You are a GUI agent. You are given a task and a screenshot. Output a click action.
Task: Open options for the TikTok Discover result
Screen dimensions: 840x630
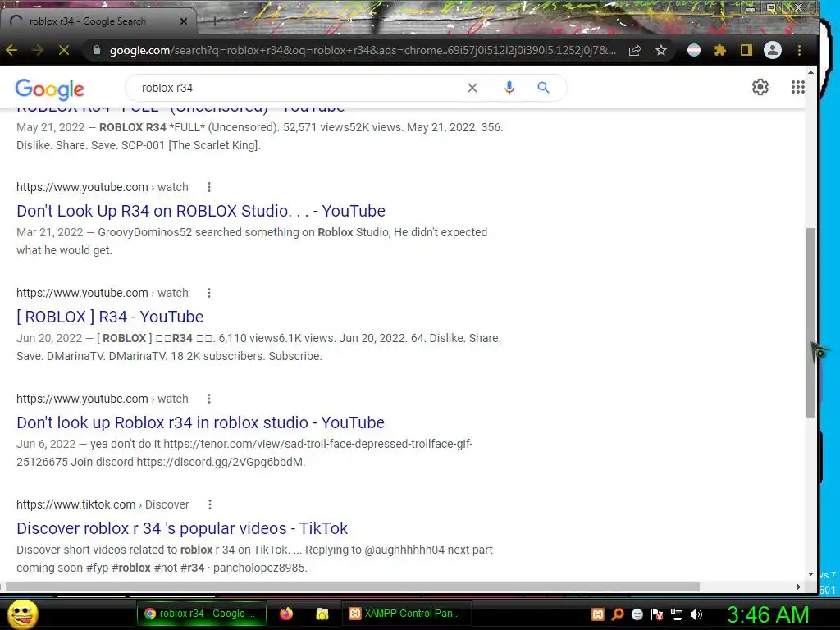(x=210, y=504)
